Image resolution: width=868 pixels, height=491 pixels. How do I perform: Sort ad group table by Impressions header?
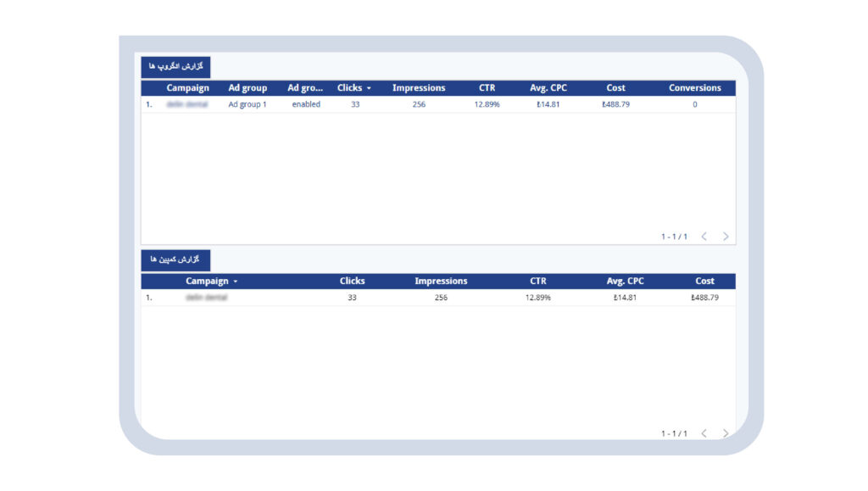[419, 87]
